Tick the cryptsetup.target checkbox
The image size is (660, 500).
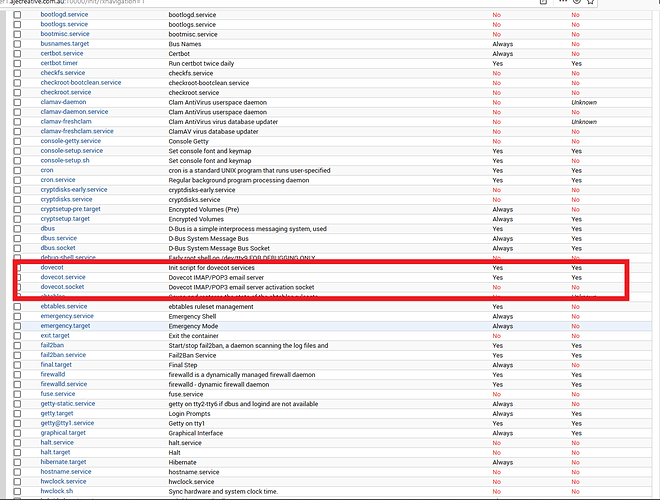[x=17, y=219]
